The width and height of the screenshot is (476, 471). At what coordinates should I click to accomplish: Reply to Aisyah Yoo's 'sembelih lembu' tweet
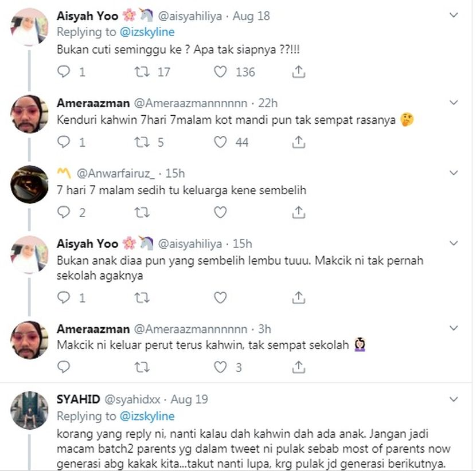coord(64,297)
